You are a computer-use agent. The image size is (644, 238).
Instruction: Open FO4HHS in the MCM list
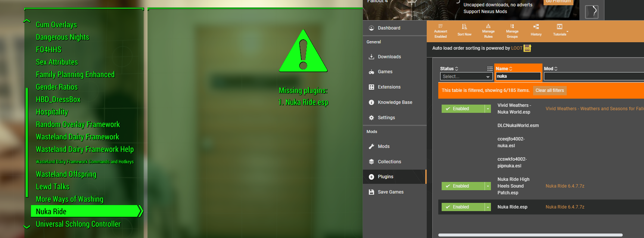click(49, 50)
